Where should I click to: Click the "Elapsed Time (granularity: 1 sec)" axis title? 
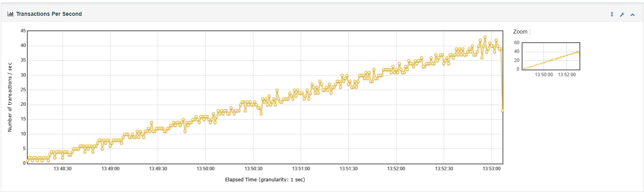pos(265,180)
